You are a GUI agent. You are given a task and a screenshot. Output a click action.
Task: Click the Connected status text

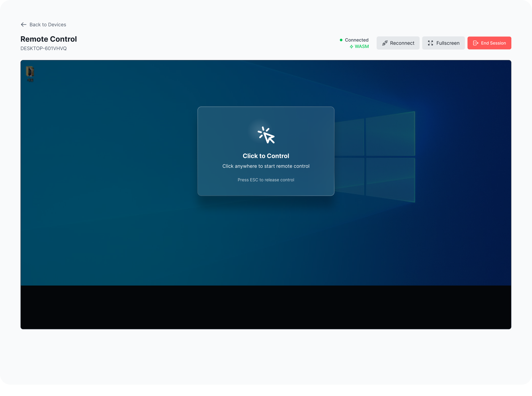click(x=356, y=40)
